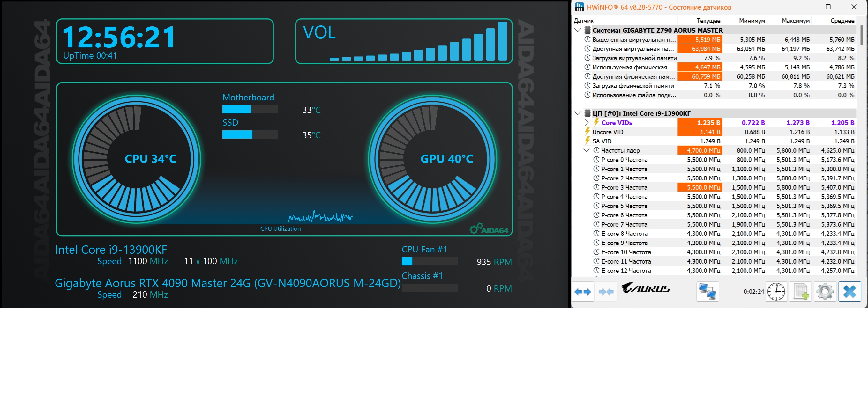Viewport: 868px width, 413px height.
Task: Close the sensors with the blue X icon
Action: 849,292
